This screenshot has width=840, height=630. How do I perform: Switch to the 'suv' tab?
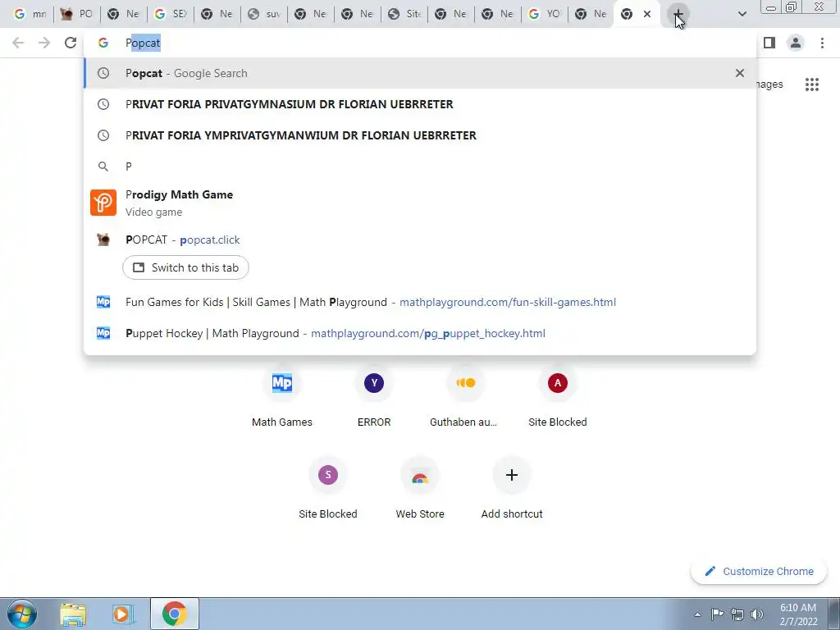click(x=264, y=15)
